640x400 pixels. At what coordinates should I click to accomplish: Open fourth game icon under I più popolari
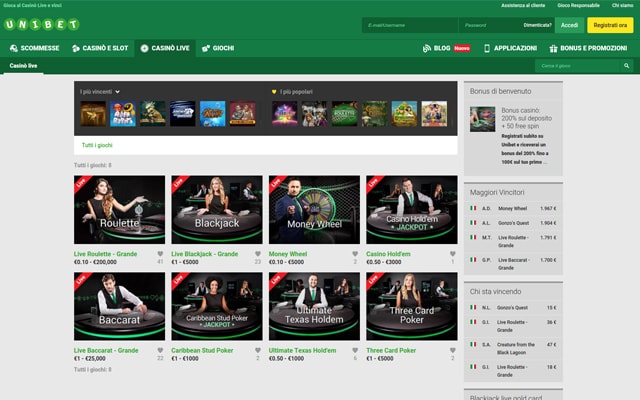(x=374, y=113)
